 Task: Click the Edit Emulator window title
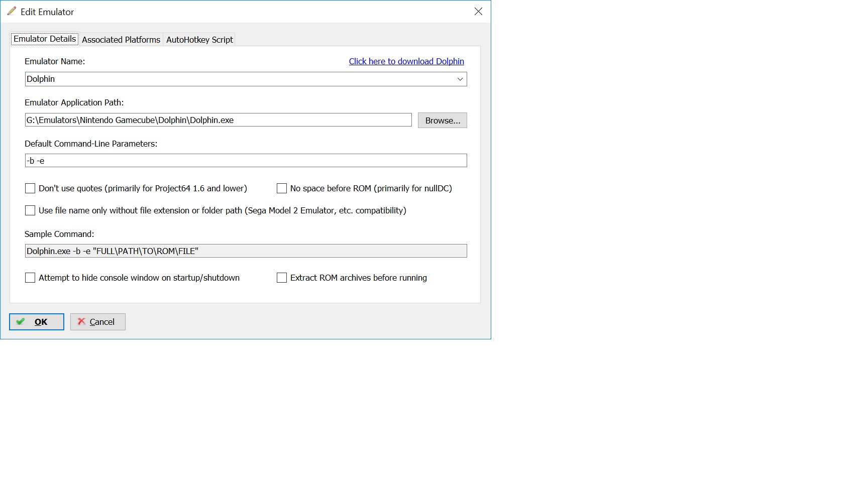click(x=47, y=12)
